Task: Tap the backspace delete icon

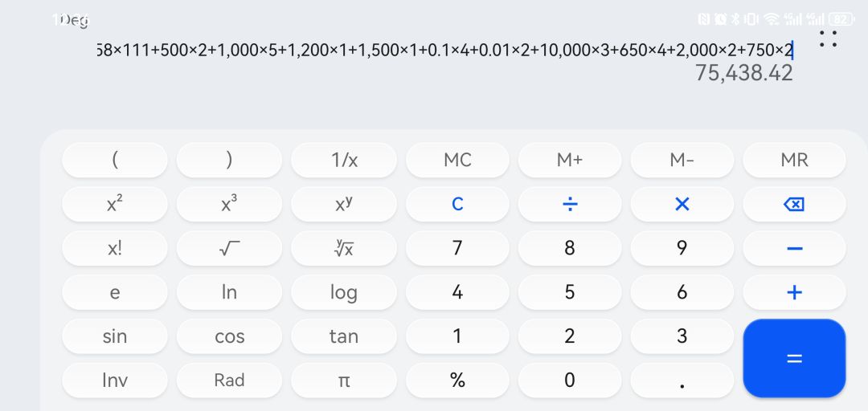Action: 793,204
